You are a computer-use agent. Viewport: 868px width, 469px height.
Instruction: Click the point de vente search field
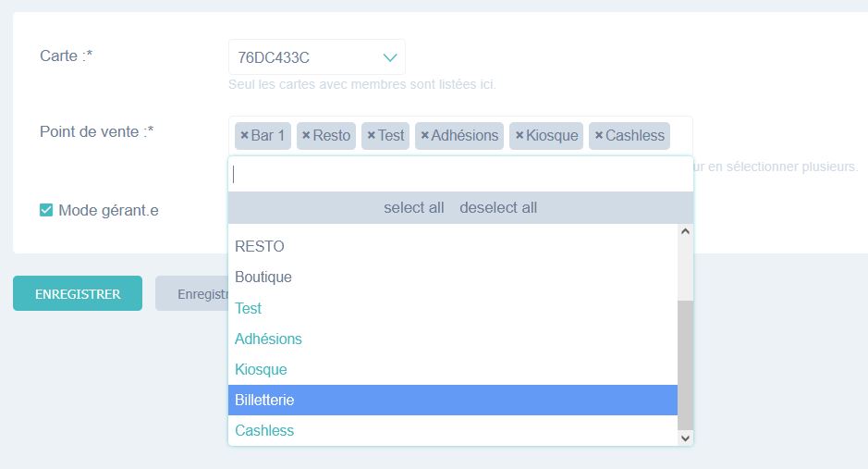pos(460,174)
